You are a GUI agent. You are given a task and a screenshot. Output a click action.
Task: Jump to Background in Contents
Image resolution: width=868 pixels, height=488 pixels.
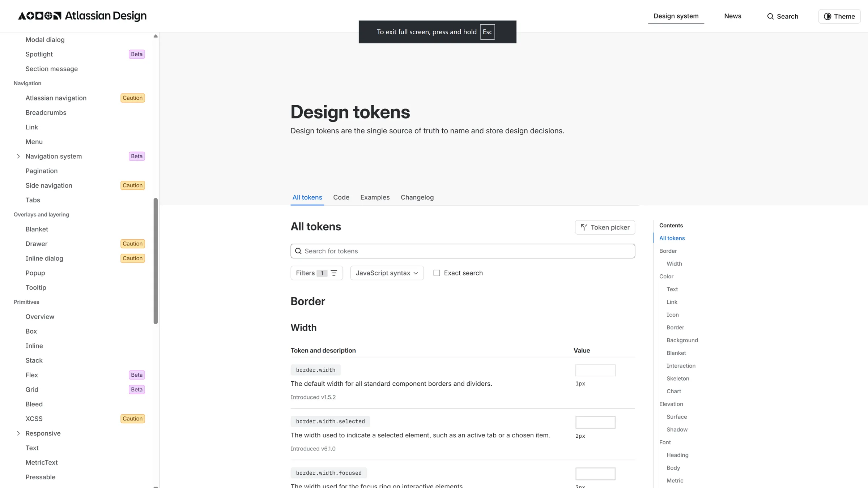pos(682,340)
